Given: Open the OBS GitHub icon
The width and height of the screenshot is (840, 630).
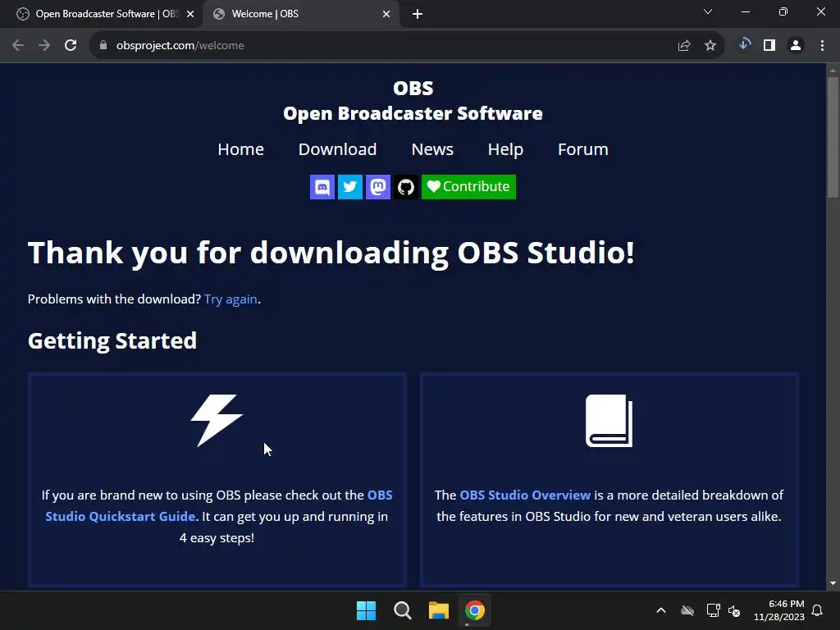Looking at the screenshot, I should coord(405,187).
